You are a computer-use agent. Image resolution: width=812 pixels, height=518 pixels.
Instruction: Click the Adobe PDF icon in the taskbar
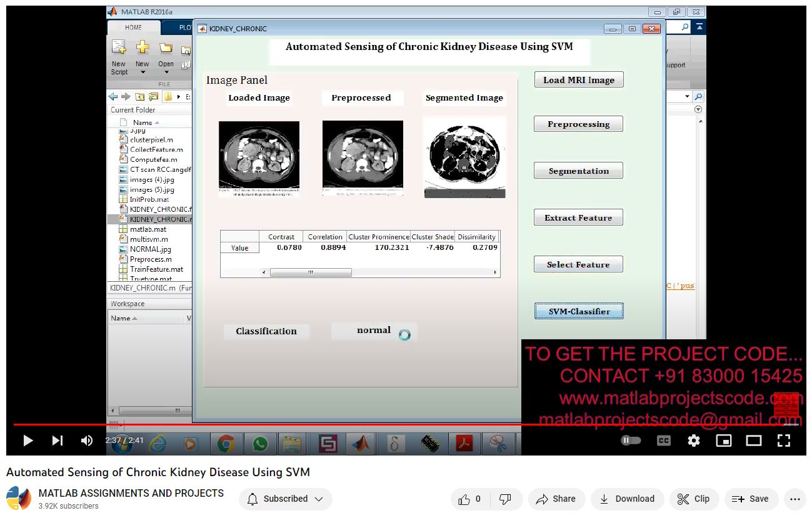(x=464, y=444)
